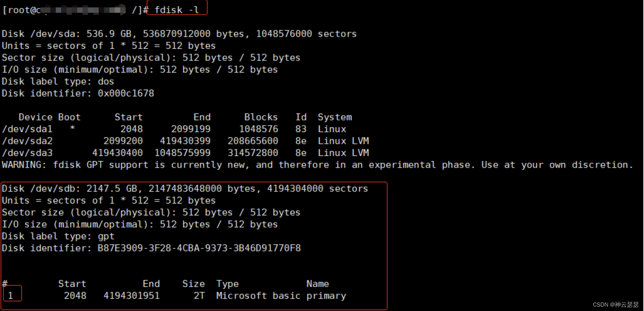Click the sector size line for sdb

[x=150, y=212]
